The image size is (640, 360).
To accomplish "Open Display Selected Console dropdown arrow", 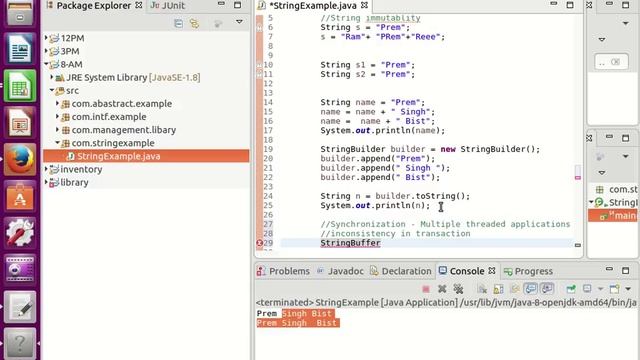I will coord(600,289).
